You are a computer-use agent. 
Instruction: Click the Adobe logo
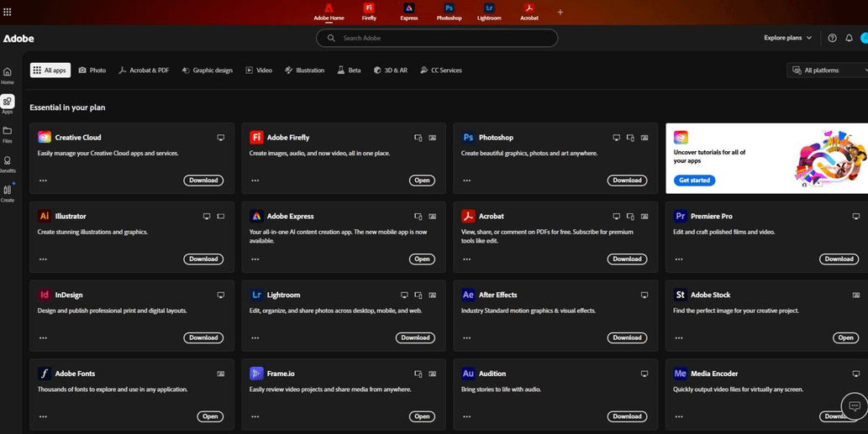pos(18,38)
